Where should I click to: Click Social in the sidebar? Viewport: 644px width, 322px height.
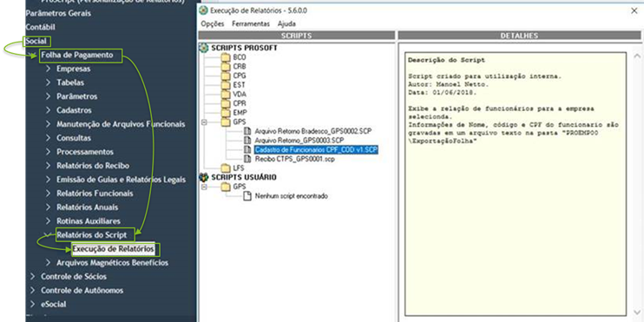[x=36, y=41]
